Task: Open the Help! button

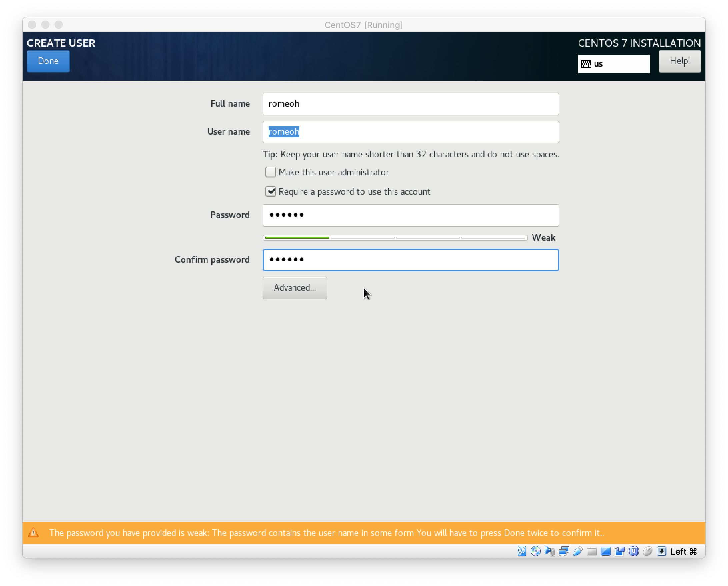Action: pos(679,61)
